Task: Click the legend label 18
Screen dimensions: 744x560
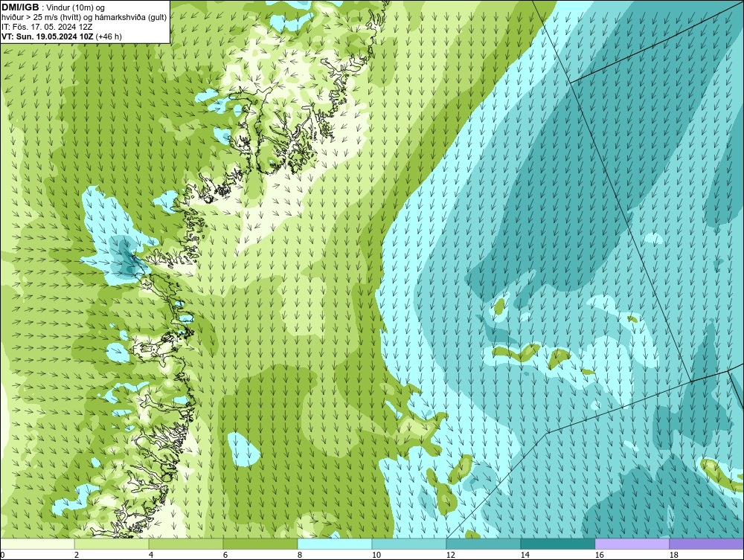Action: (673, 555)
